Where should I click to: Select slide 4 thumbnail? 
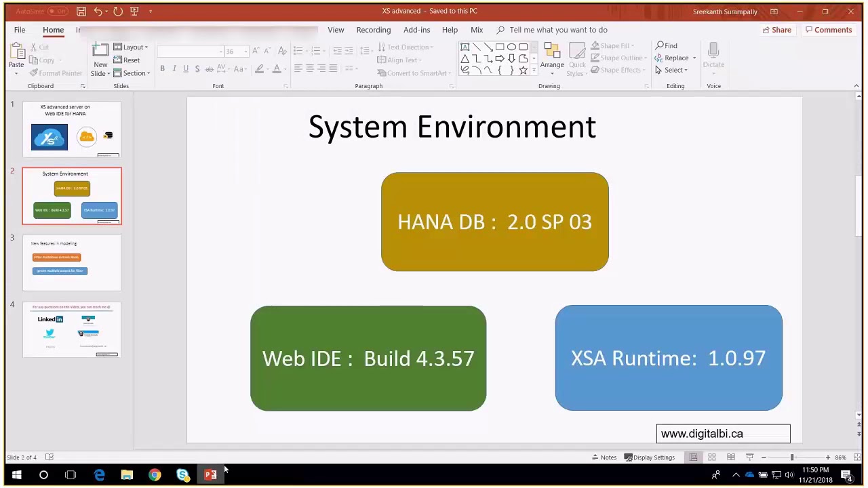pyautogui.click(x=72, y=329)
